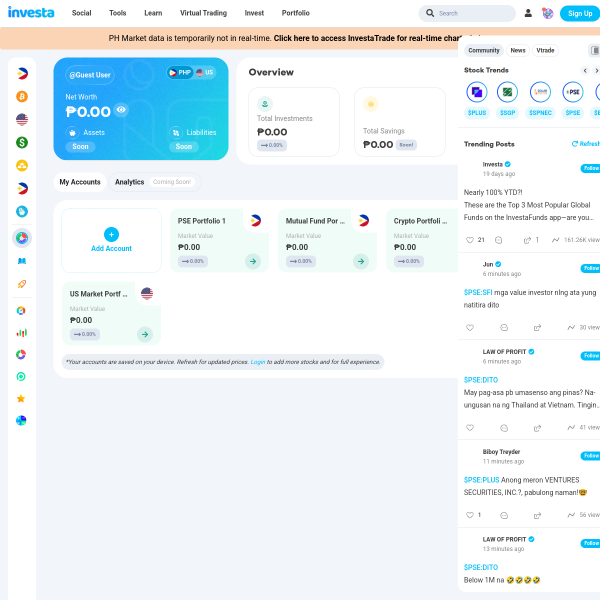This screenshot has height=600, width=600.
Task: Like the Investa trending post
Action: click(470, 240)
